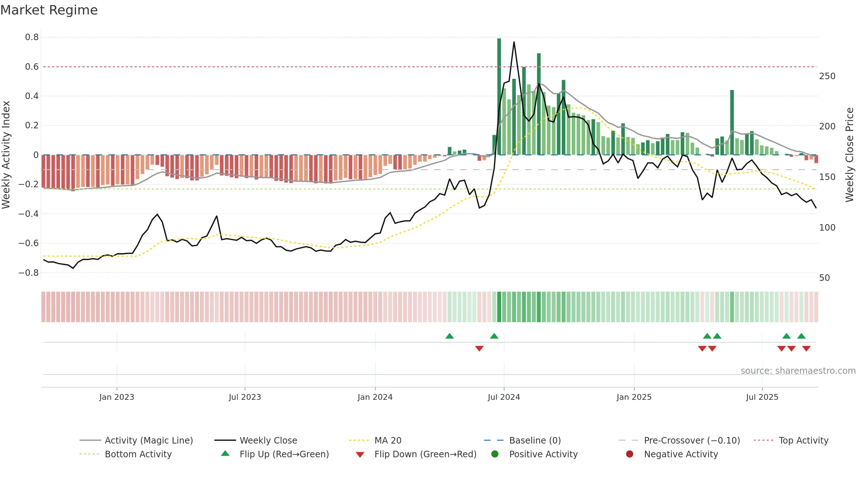Image resolution: width=868 pixels, height=488 pixels.
Task: Click the Positive Activity green circle icon
Action: tap(495, 454)
